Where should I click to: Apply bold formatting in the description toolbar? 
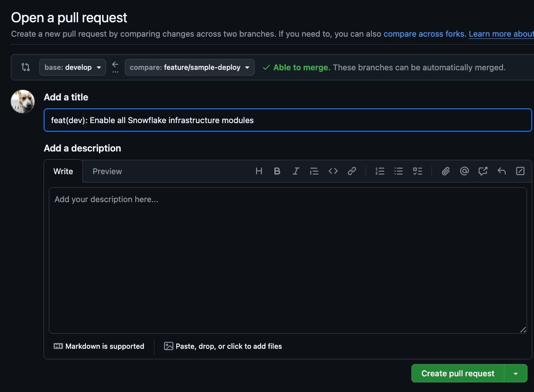click(x=277, y=171)
